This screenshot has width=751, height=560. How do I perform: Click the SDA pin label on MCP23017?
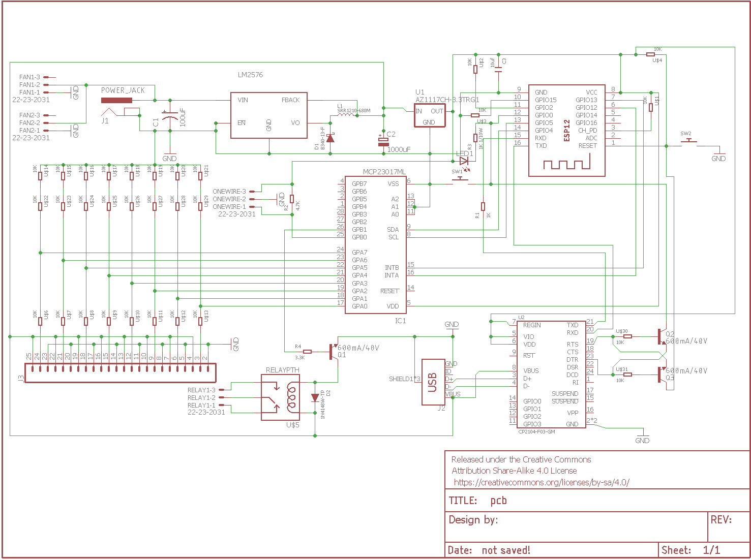(x=393, y=230)
